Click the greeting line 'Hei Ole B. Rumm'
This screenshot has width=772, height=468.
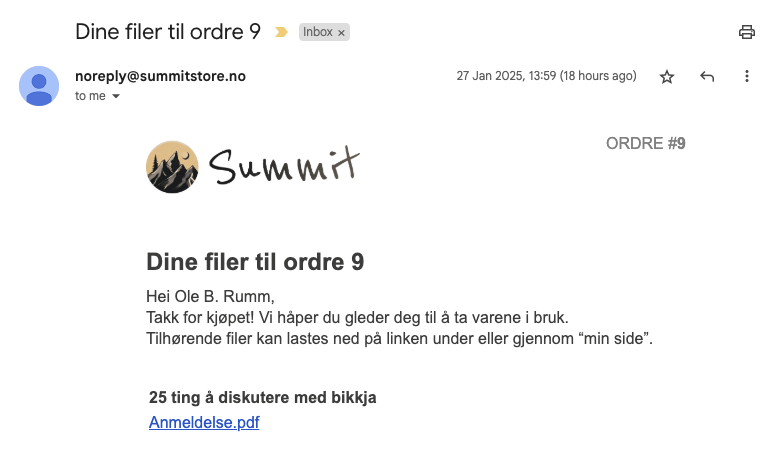(210, 296)
